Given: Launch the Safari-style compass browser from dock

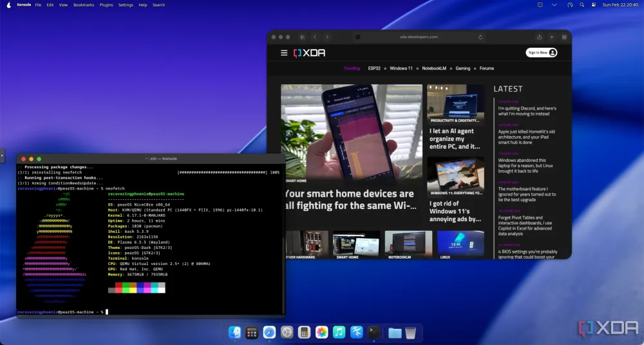Looking at the screenshot, I should tap(269, 332).
